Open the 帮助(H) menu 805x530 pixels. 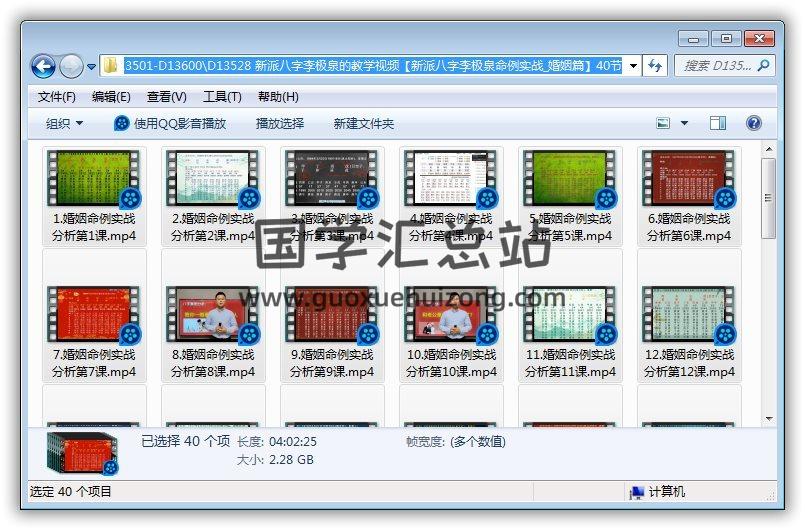pyautogui.click(x=278, y=97)
